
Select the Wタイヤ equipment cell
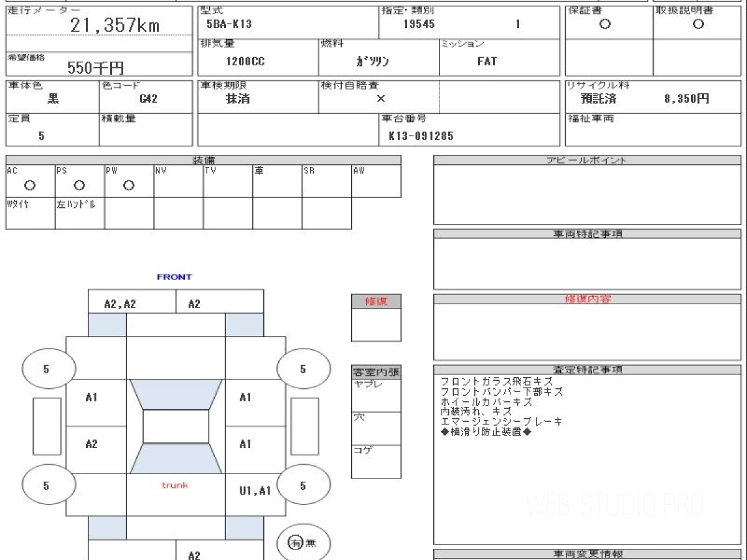(x=31, y=213)
